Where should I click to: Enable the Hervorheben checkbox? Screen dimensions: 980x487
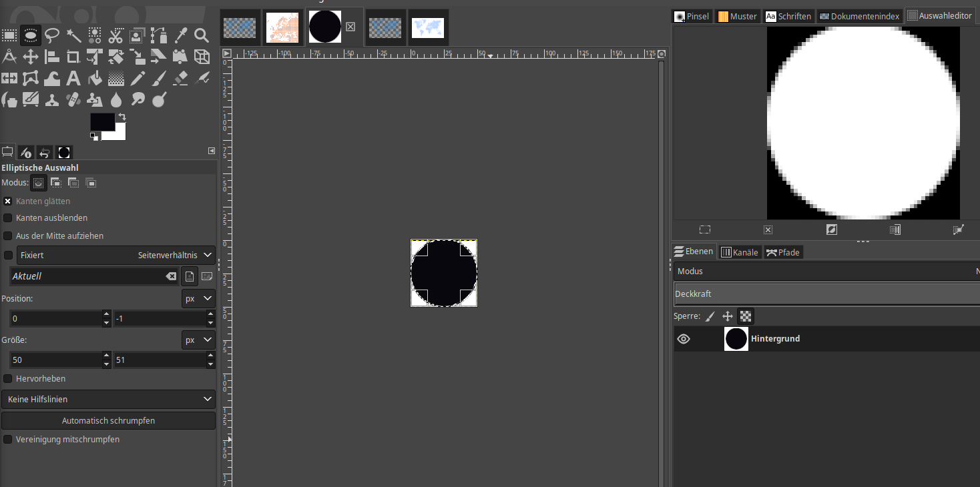click(x=8, y=379)
